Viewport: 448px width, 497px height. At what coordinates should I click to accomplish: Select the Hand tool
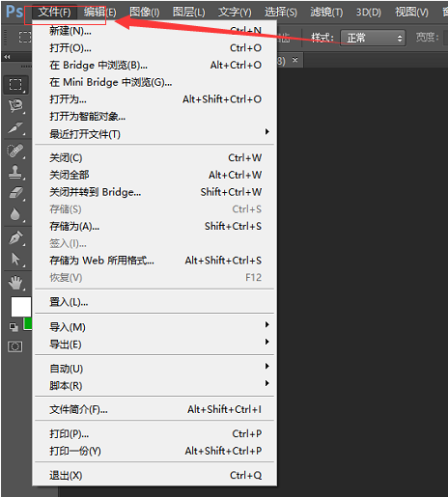point(15,283)
